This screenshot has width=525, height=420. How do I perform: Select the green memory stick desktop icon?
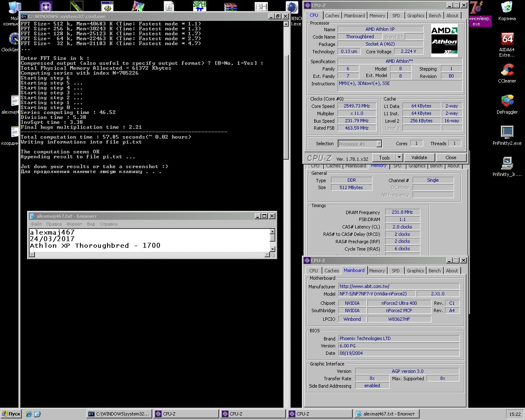coord(77,6)
